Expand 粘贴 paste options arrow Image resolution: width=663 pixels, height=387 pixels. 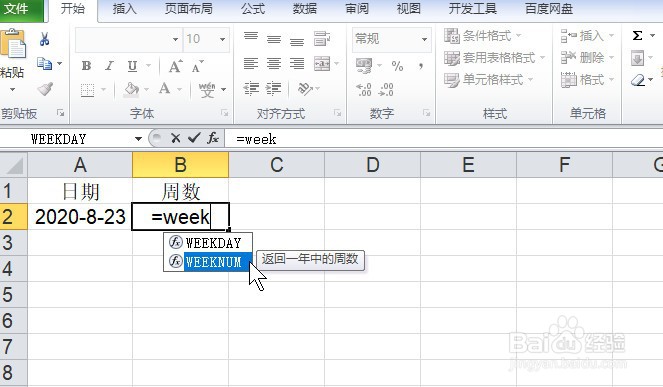(x=12, y=89)
